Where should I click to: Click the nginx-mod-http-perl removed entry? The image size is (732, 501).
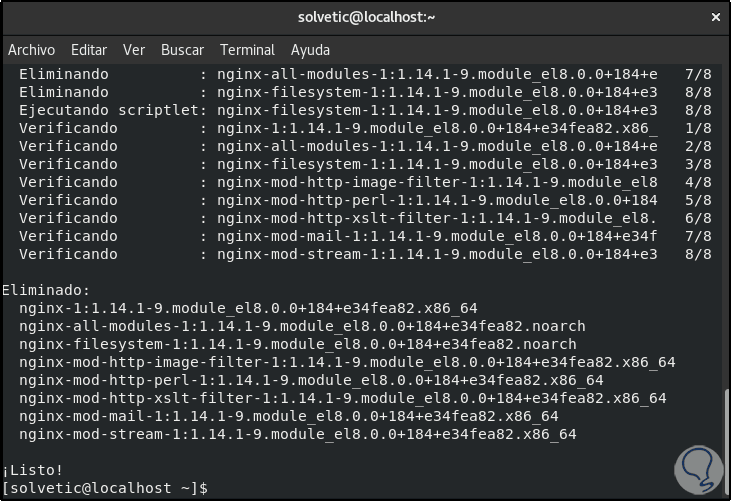311,380
